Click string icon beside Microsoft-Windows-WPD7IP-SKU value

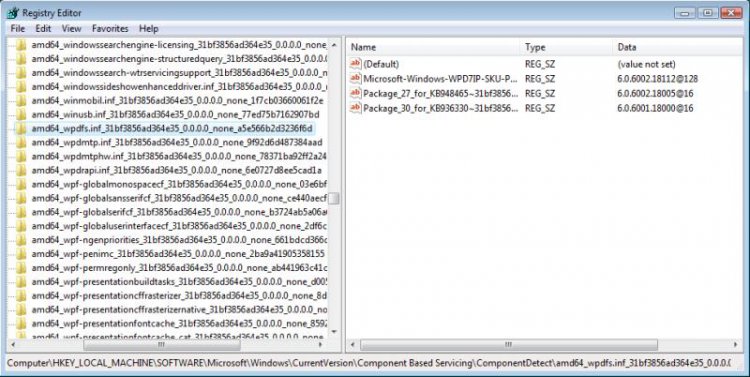click(x=355, y=78)
